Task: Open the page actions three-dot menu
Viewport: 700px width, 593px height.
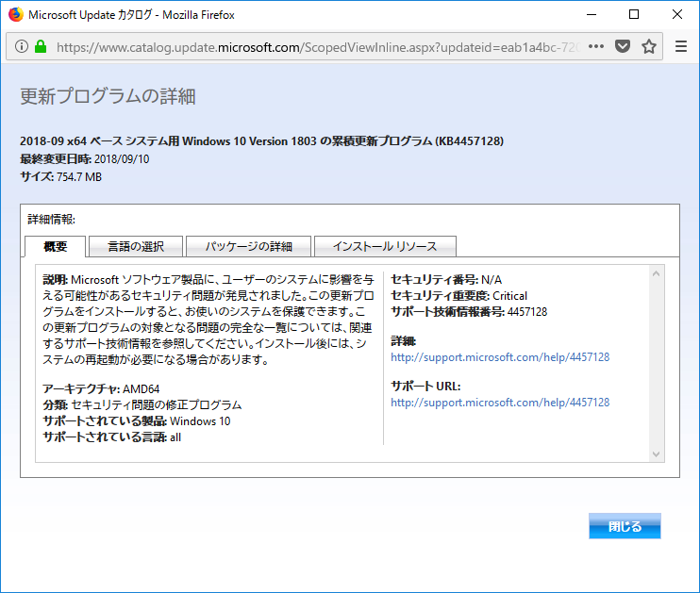Action: coord(596,46)
